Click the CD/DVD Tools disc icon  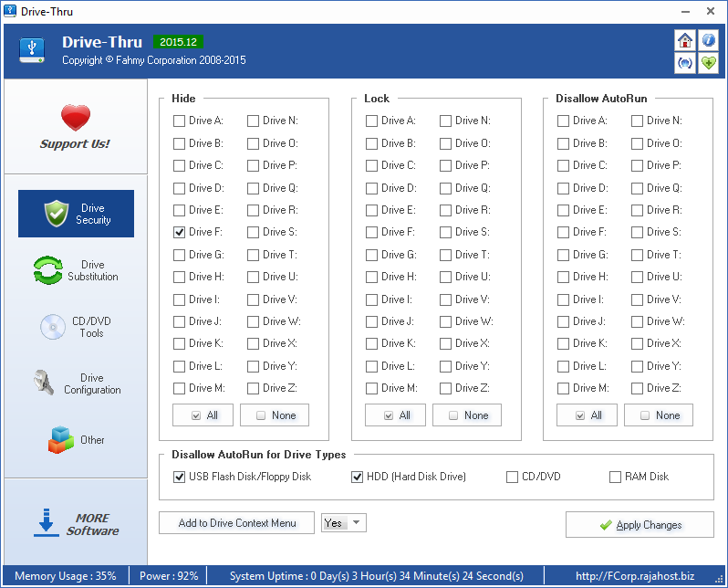pos(53,327)
